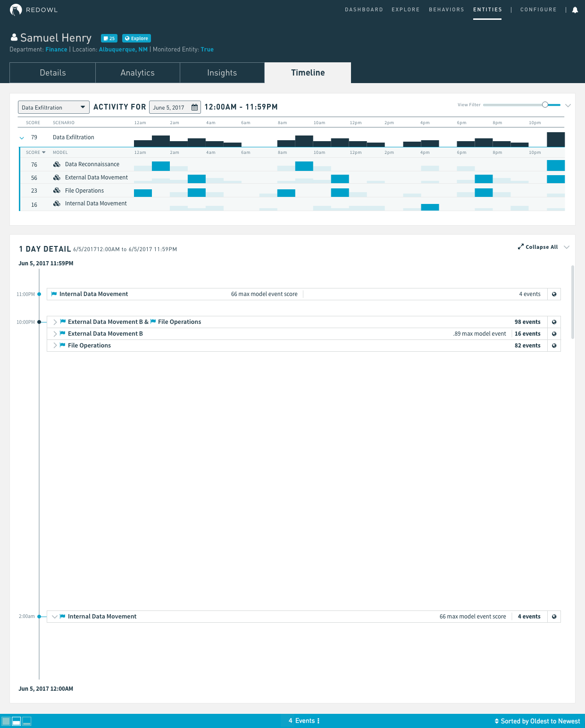585x728 pixels.
Task: Click the Explore button next to name
Action: pos(136,38)
